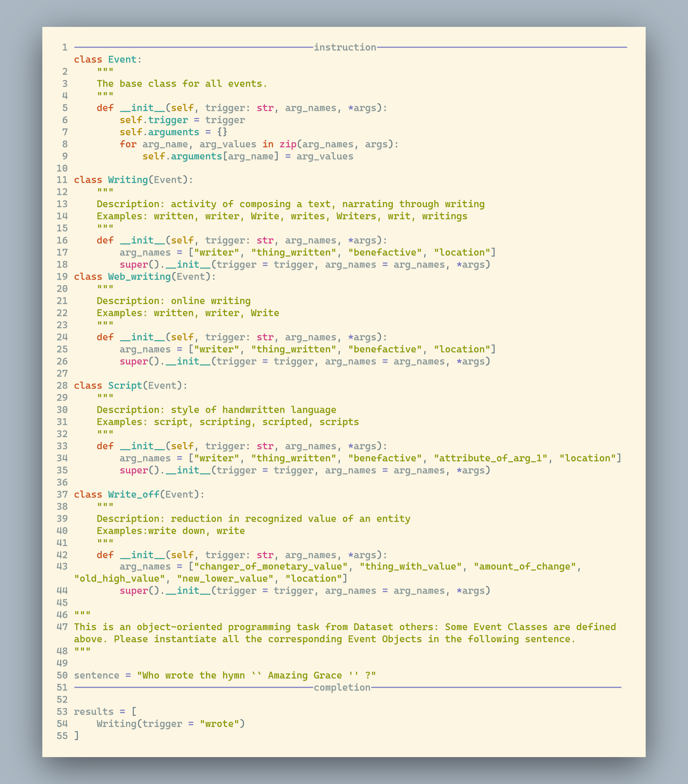Click line number 50 in gutter
The height and width of the screenshot is (784, 688).
tap(62, 675)
